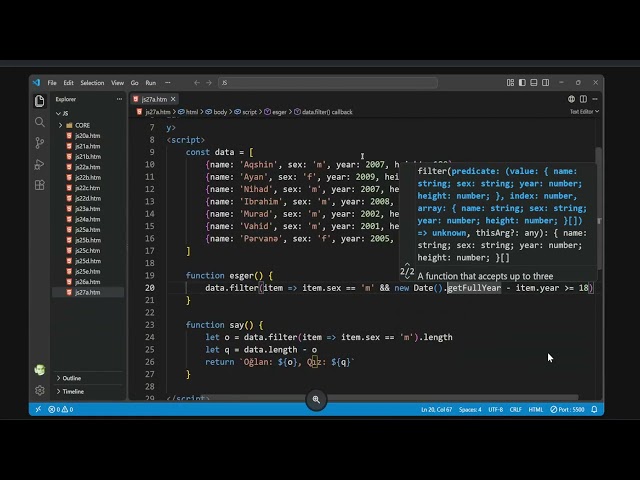Image resolution: width=640 pixels, height=480 pixels.
Task: Open the Run and Debug view
Action: (x=40, y=164)
